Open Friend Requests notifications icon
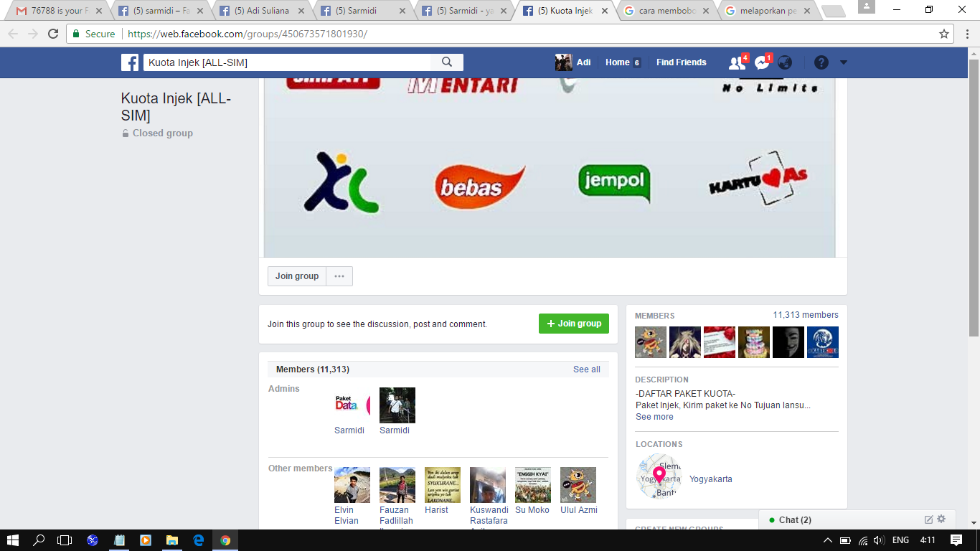Screen dimensions: 980x551 738,62
